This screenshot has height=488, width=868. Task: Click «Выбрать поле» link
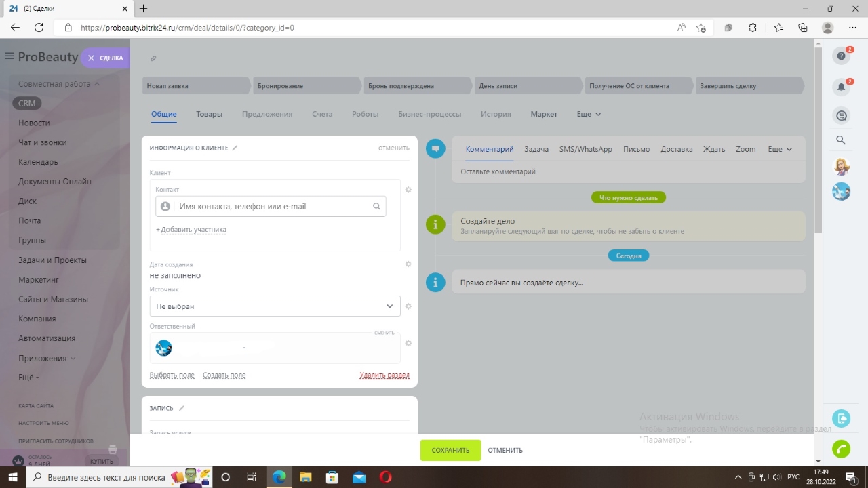(172, 375)
